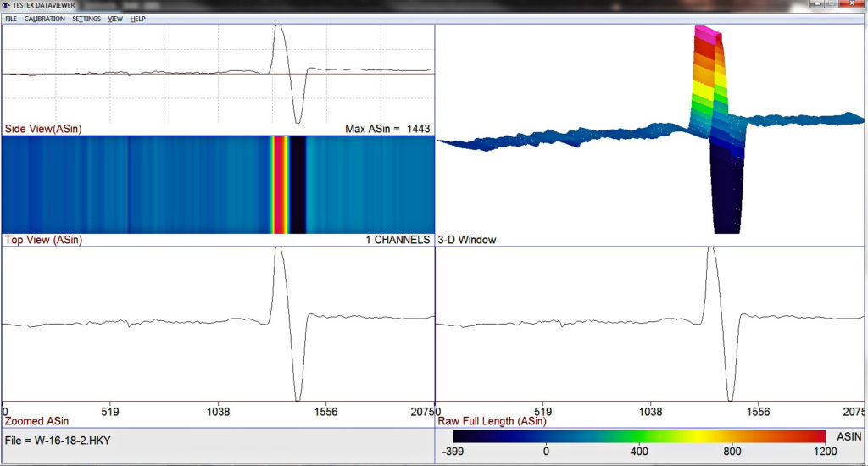Click the 1200 color scale value
This screenshot has height=466, width=868.
(825, 451)
